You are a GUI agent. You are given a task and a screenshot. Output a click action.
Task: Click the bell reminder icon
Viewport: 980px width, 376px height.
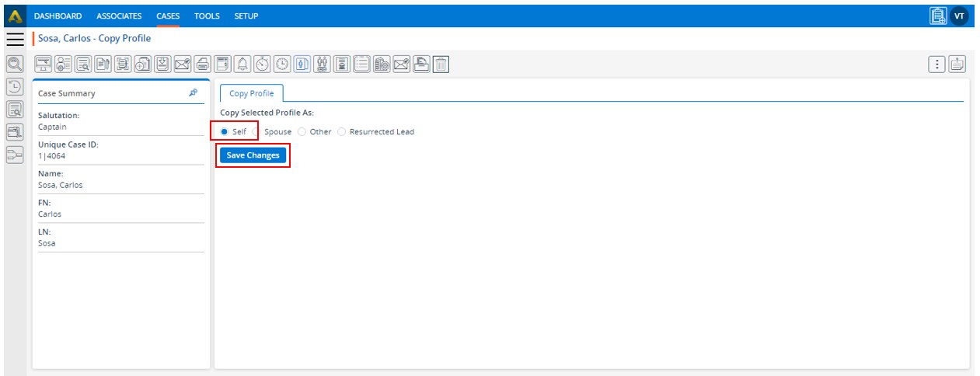(242, 65)
